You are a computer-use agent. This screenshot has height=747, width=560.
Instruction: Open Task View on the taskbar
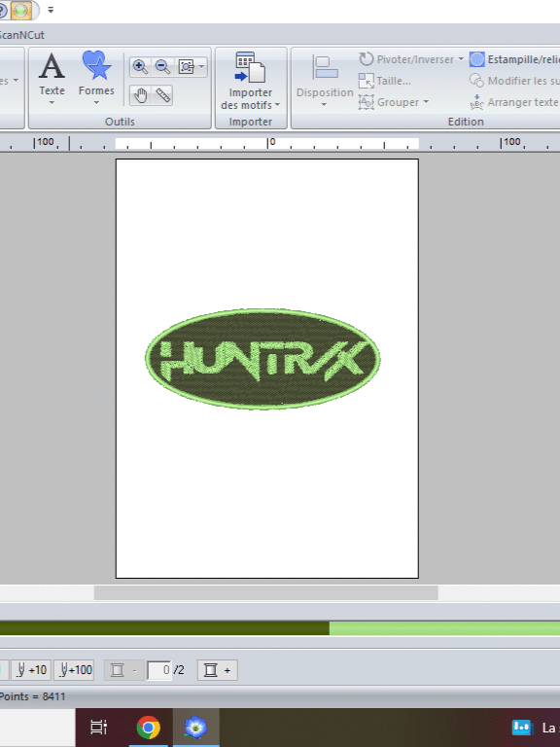(x=98, y=728)
